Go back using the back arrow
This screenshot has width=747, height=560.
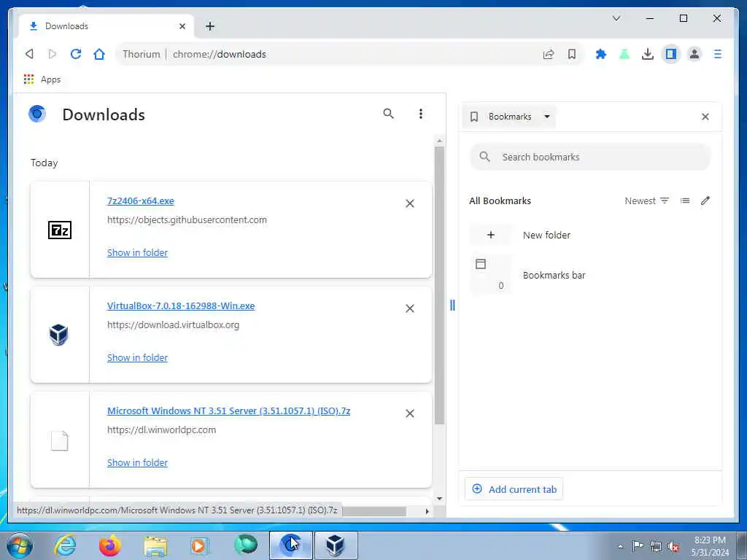pos(29,54)
